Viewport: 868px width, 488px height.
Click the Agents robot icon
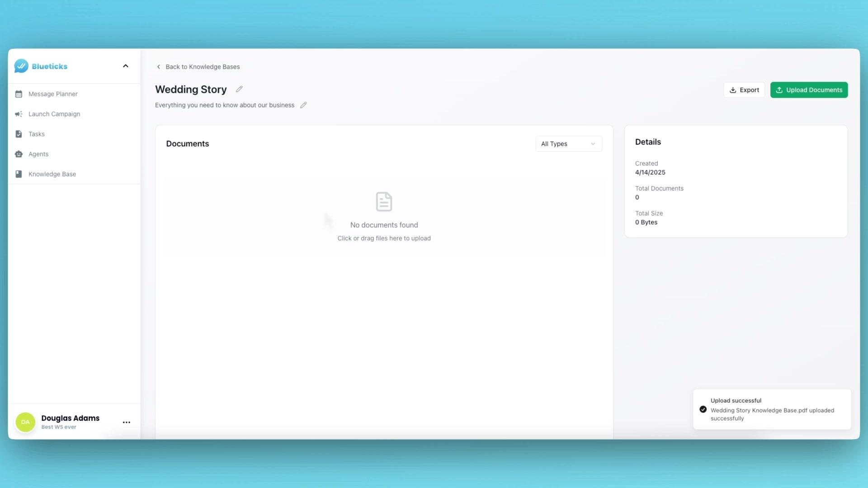(19, 154)
